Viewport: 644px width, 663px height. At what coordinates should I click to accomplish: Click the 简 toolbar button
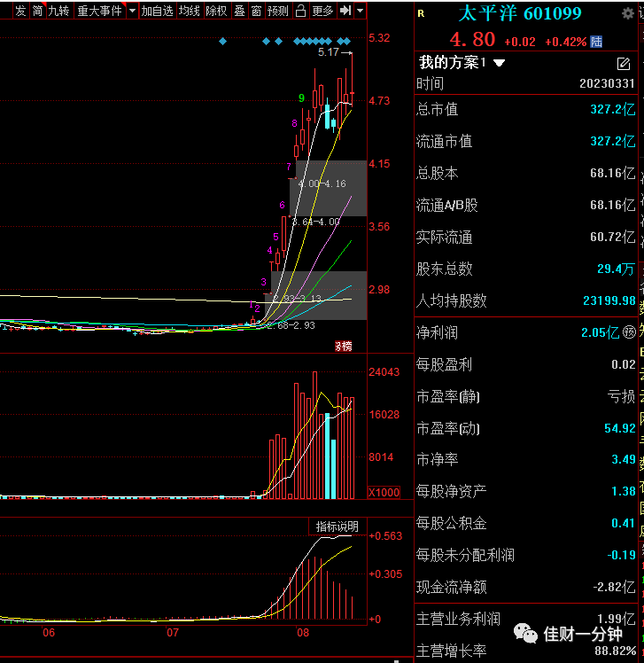[37, 11]
